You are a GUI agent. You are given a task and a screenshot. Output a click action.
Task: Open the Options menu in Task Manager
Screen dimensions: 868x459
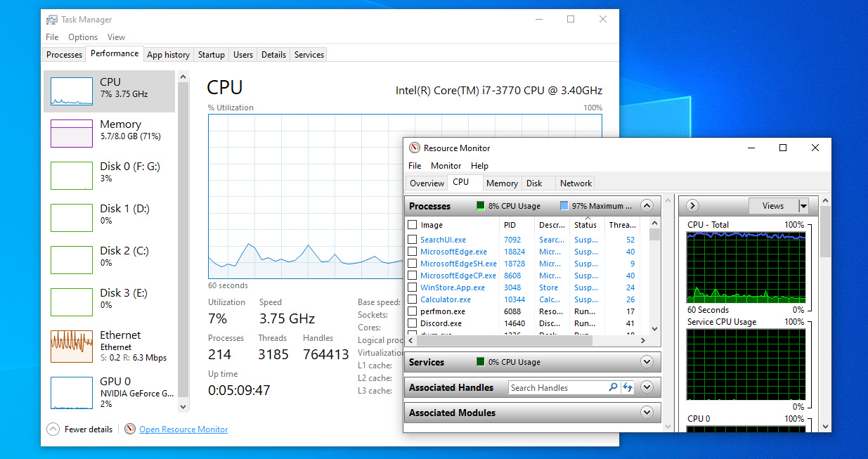click(x=83, y=37)
